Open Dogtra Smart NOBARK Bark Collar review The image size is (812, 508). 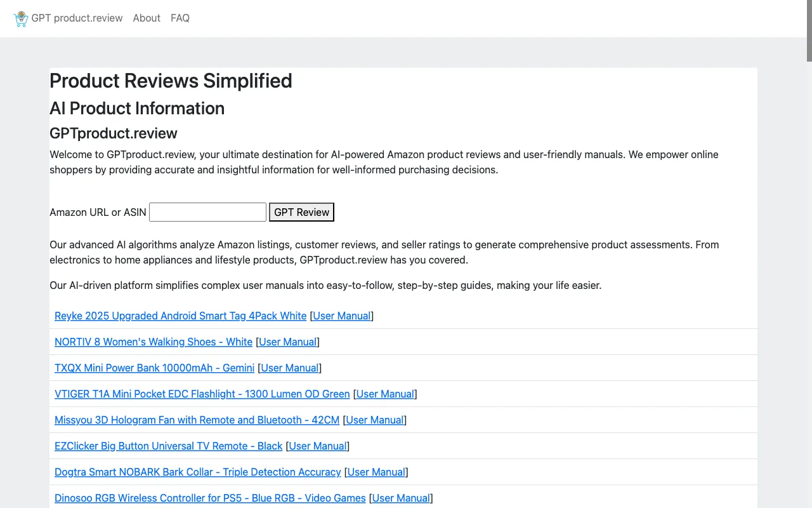click(x=197, y=472)
